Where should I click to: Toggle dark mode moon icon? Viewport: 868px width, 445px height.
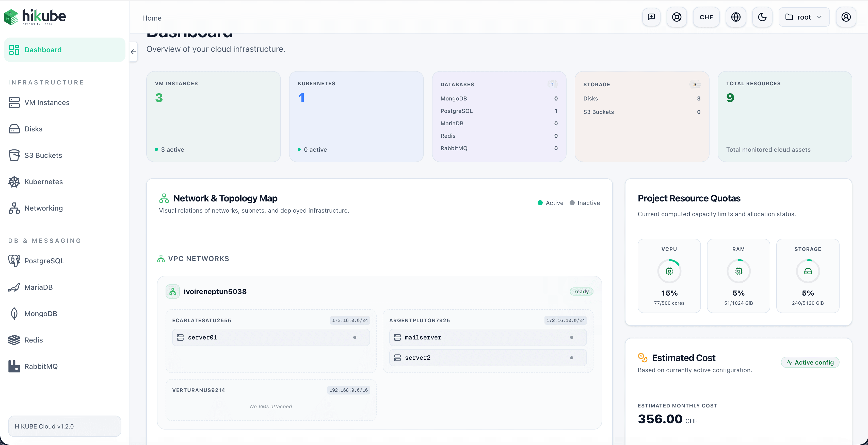(762, 17)
